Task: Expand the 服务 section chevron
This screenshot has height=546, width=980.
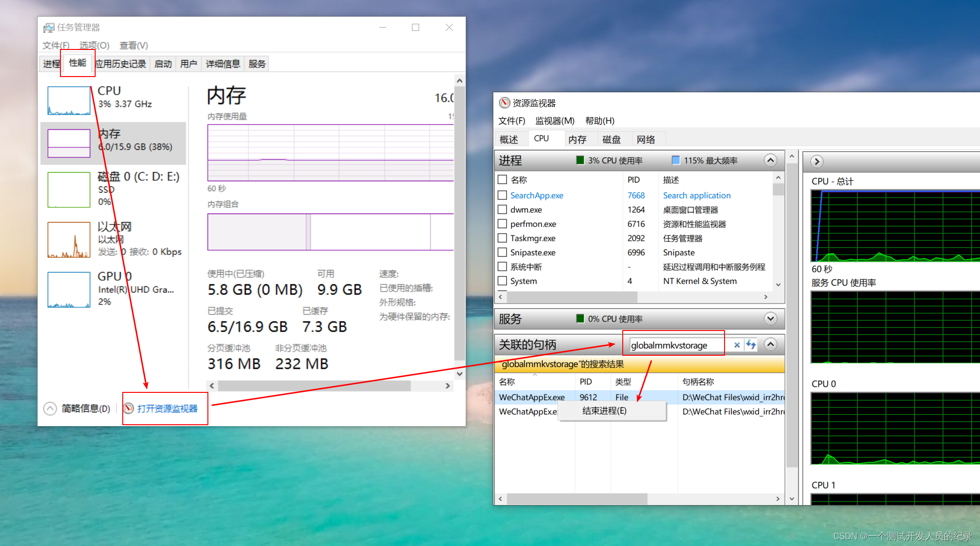Action: point(770,319)
